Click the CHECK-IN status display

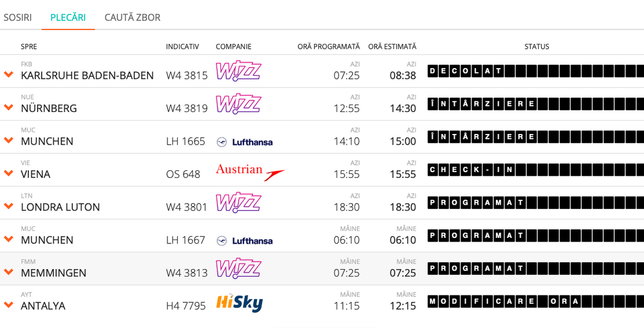pyautogui.click(x=535, y=170)
